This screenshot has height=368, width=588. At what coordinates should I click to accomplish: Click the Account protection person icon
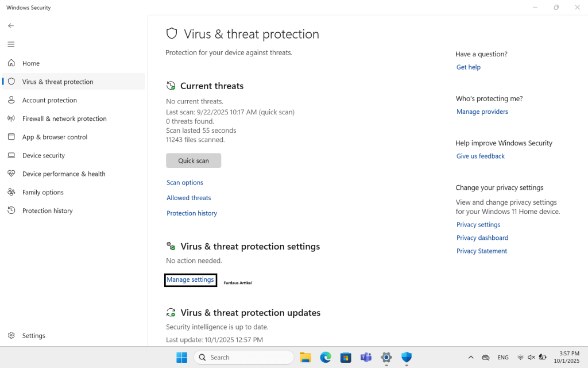point(11,100)
